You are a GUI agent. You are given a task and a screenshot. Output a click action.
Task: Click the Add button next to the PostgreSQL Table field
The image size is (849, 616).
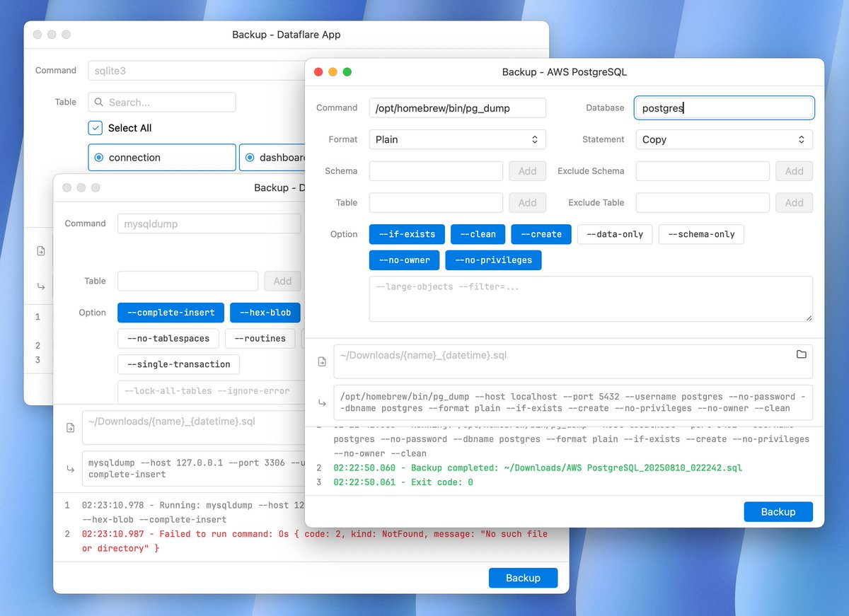coord(528,203)
